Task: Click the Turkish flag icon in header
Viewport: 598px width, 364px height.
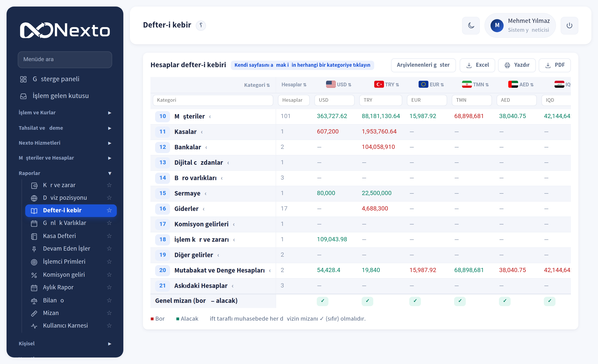Action: pos(379,84)
